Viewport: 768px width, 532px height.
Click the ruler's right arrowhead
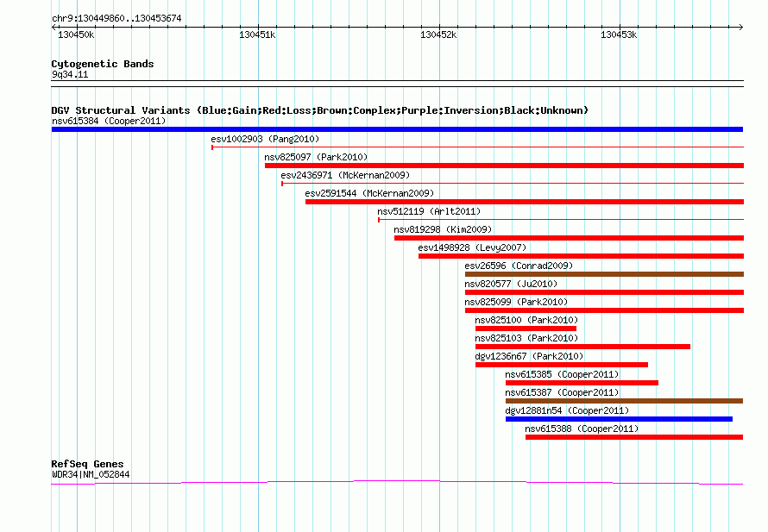tap(740, 28)
